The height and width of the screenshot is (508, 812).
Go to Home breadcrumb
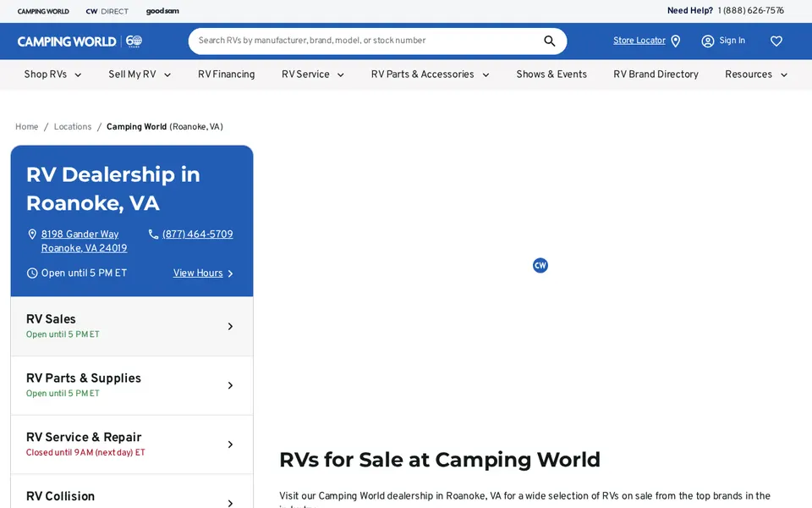[x=26, y=127]
